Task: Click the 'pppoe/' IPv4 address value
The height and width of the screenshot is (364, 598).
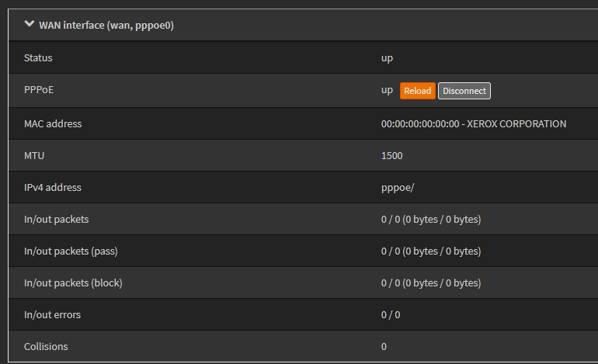Action: 397,187
